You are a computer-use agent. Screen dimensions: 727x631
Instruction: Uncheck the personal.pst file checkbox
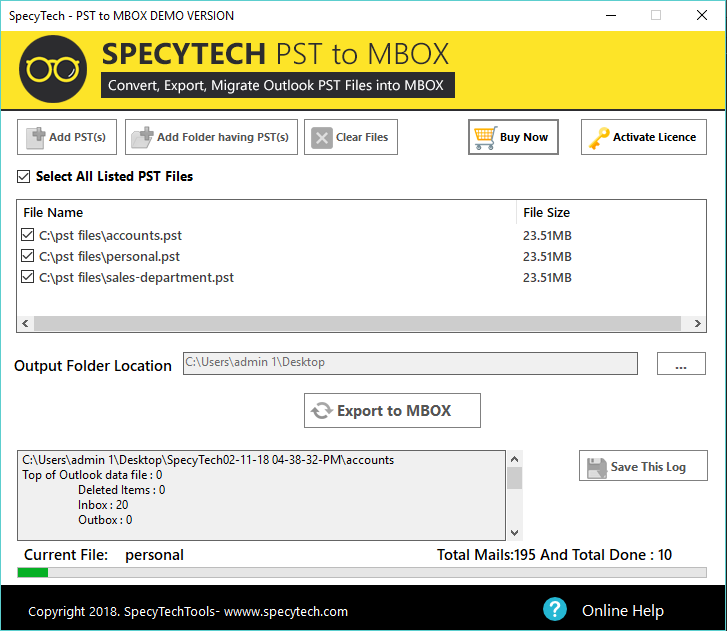click(x=27, y=256)
